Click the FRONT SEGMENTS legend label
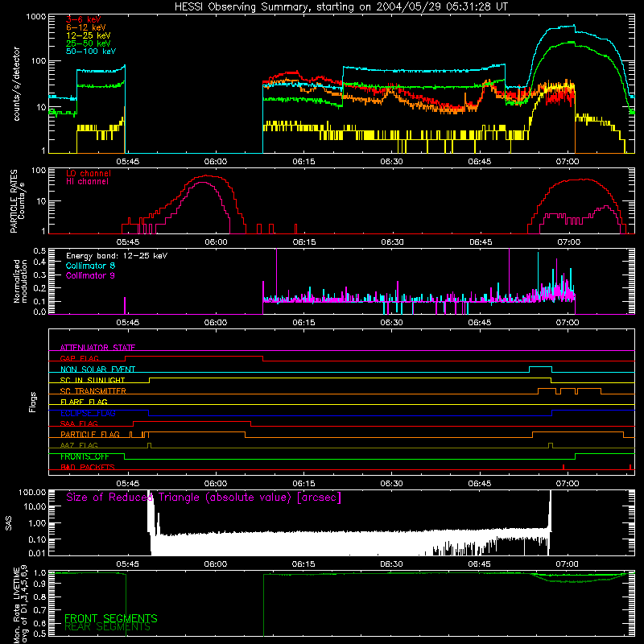 pos(111,618)
